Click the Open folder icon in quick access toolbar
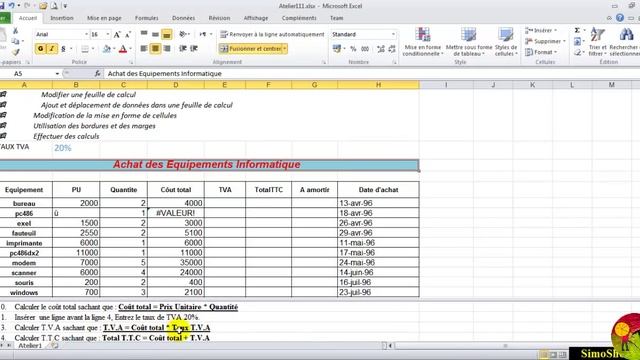 43,6
